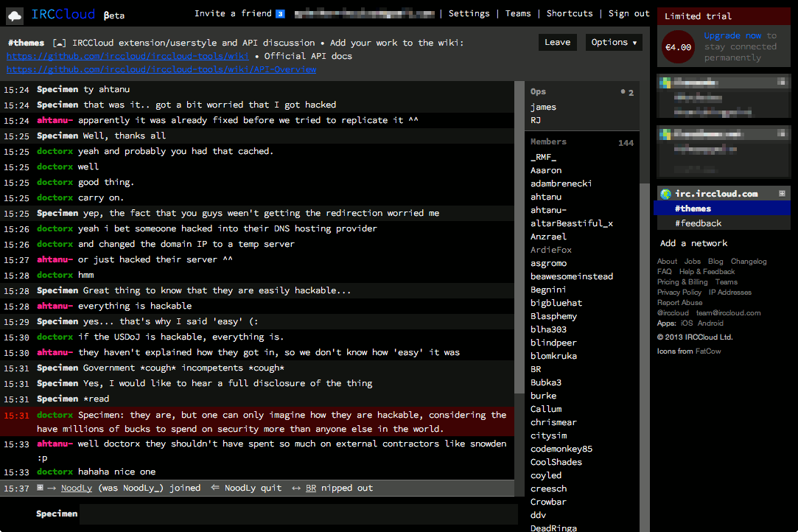This screenshot has height=532, width=798.
Task: Click the NoodLy nick link in 15:37 row
Action: tap(77, 489)
